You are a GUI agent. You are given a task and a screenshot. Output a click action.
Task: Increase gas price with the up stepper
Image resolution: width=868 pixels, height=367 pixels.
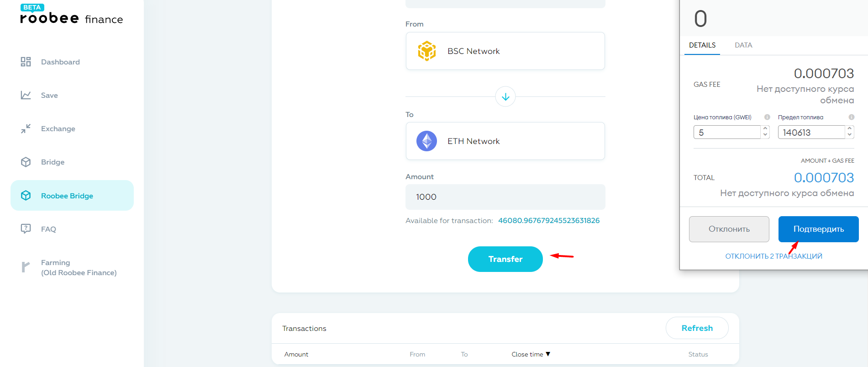coord(765,129)
